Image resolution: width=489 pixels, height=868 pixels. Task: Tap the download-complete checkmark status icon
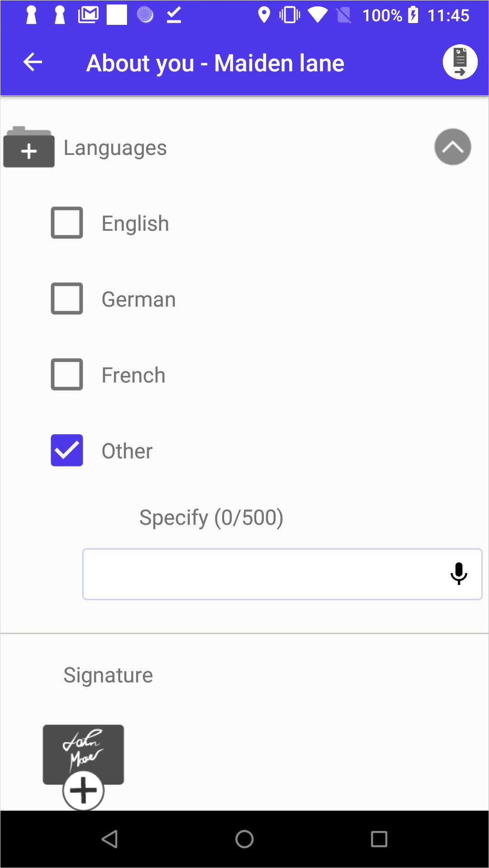click(174, 15)
